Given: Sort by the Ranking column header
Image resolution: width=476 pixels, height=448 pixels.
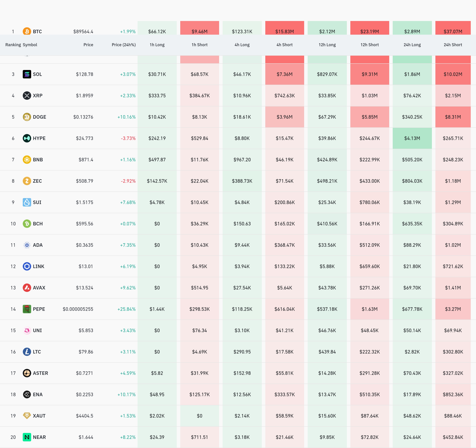Looking at the screenshot, I should [x=13, y=45].
